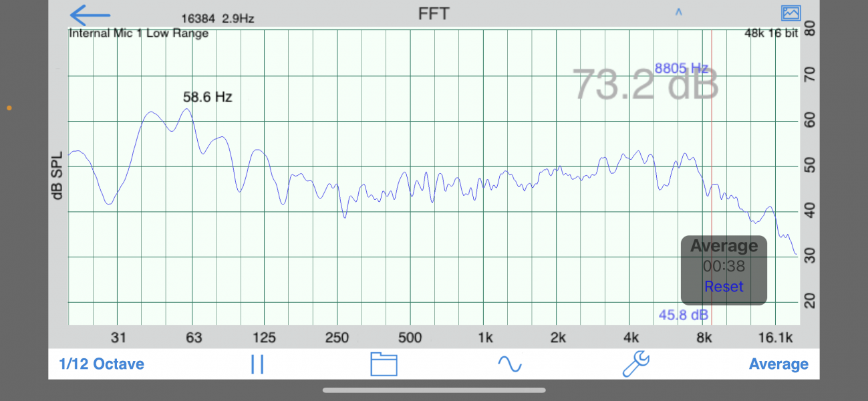The height and width of the screenshot is (401, 868).
Task: Open settings with the wrench icon
Action: click(x=635, y=364)
